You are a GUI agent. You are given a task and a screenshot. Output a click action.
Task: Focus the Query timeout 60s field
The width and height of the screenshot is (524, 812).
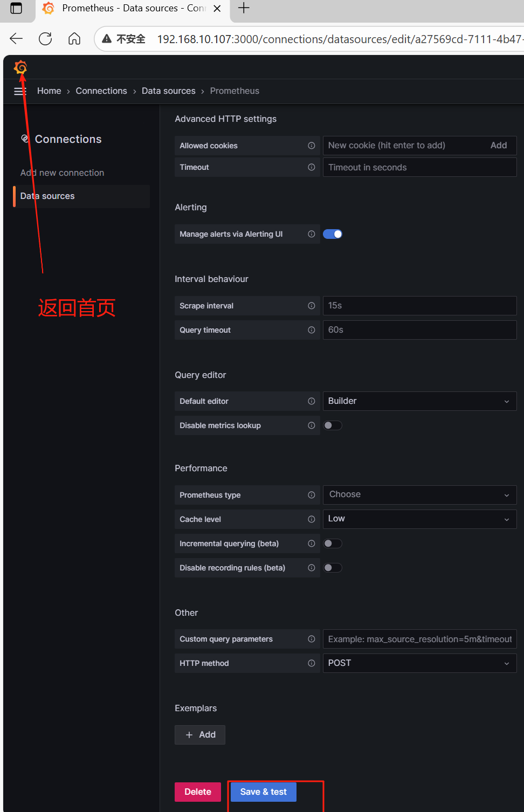click(x=419, y=330)
